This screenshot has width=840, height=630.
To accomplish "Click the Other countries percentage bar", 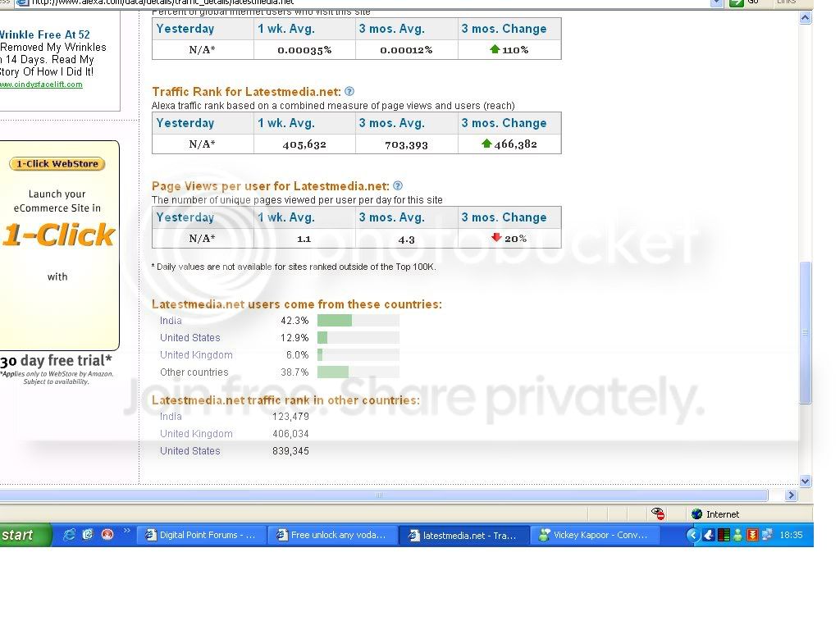I will (358, 372).
